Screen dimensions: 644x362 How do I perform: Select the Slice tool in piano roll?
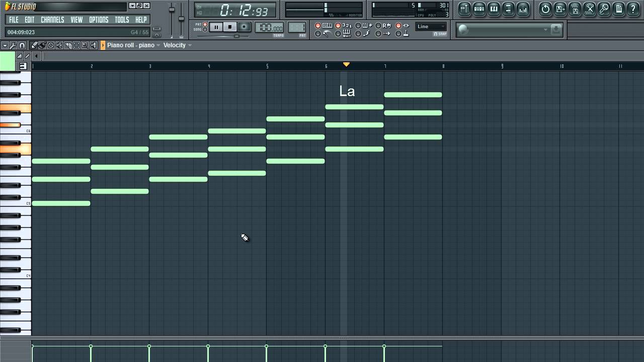tap(68, 45)
